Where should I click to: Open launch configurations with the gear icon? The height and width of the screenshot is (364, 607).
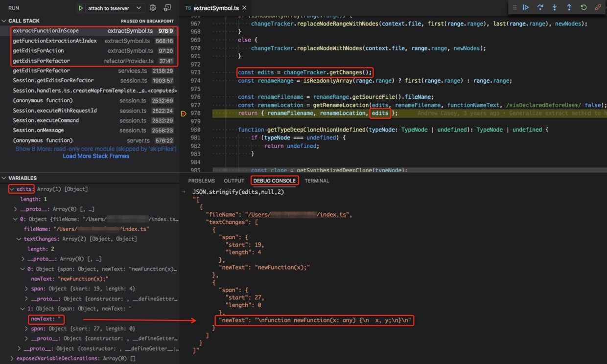(152, 7)
